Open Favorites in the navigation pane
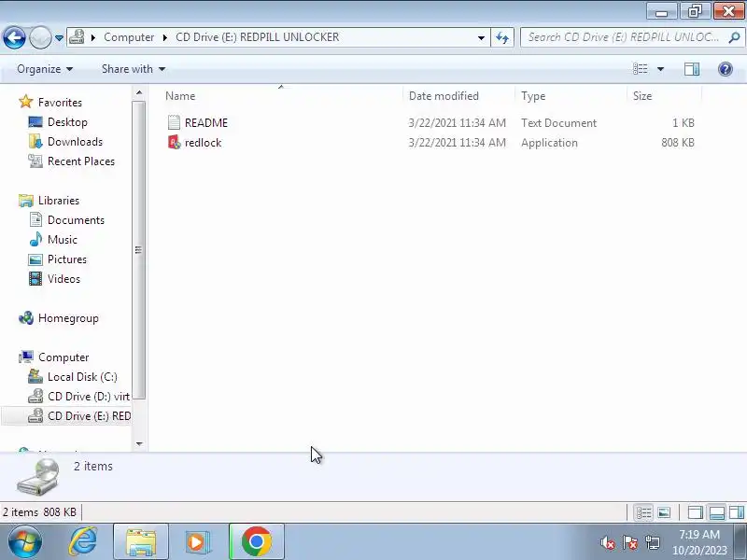 coord(60,103)
